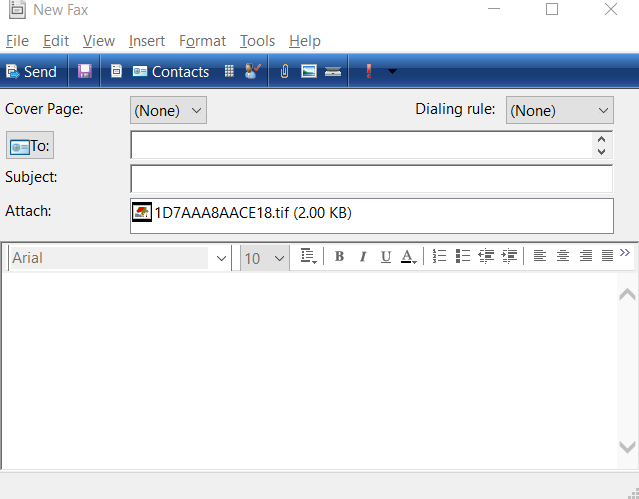Insert from scanner using the scanner icon
This screenshot has width=639, height=499.
point(333,72)
